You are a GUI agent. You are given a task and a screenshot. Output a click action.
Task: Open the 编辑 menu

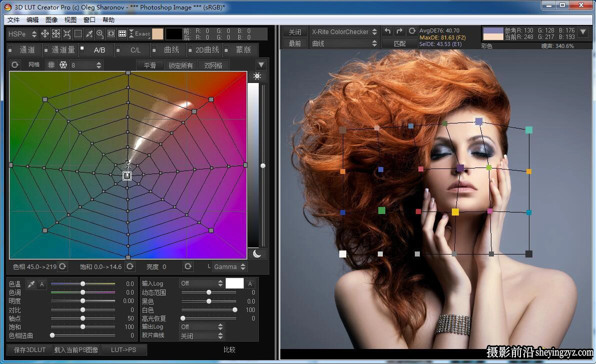33,20
